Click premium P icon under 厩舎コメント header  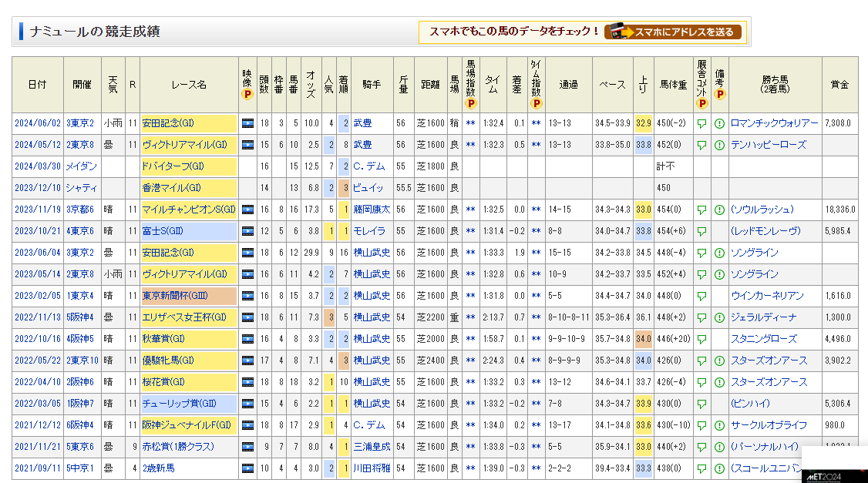tap(701, 103)
